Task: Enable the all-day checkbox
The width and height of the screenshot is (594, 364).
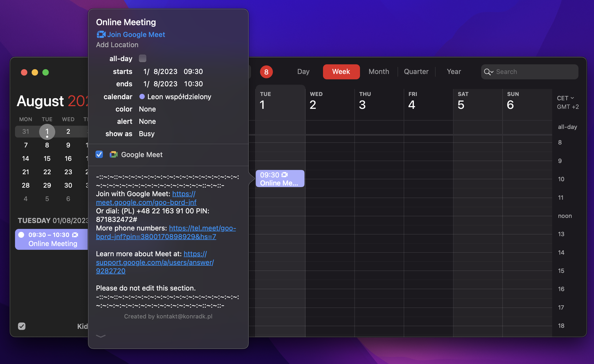Action: (x=142, y=58)
